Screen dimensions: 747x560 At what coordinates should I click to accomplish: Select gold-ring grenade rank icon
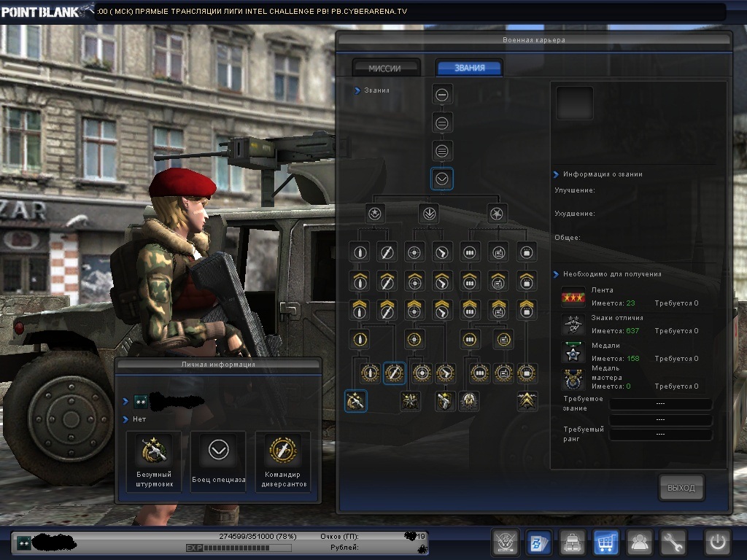(x=360, y=340)
